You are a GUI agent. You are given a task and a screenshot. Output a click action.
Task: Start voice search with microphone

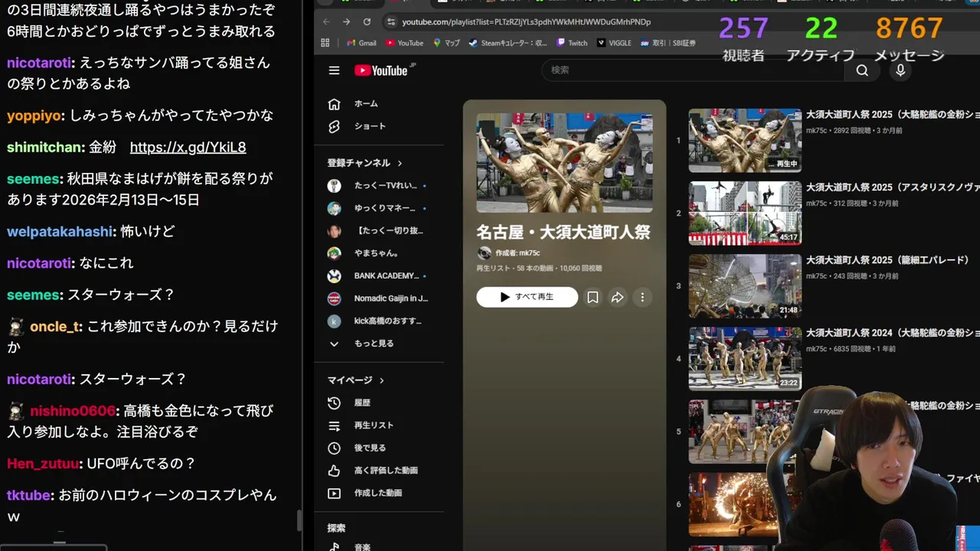[x=900, y=70]
